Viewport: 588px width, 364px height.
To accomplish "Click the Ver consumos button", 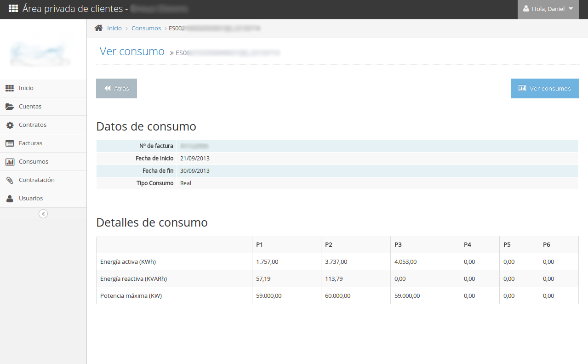I will [544, 88].
